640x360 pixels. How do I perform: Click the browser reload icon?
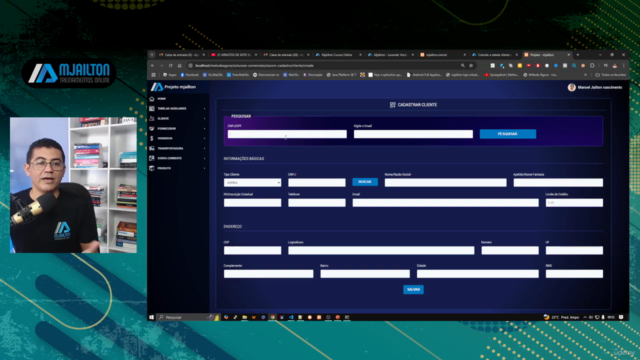[x=171, y=65]
